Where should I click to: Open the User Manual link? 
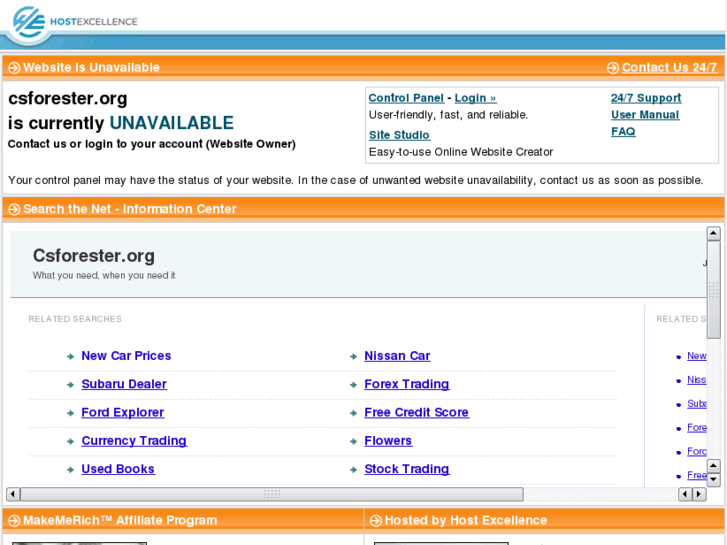pyautogui.click(x=645, y=115)
